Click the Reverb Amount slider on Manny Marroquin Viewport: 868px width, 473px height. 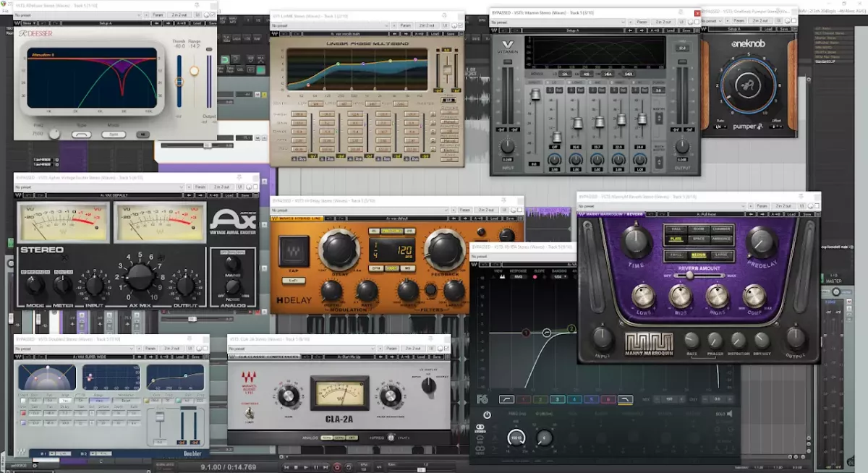[x=690, y=276]
